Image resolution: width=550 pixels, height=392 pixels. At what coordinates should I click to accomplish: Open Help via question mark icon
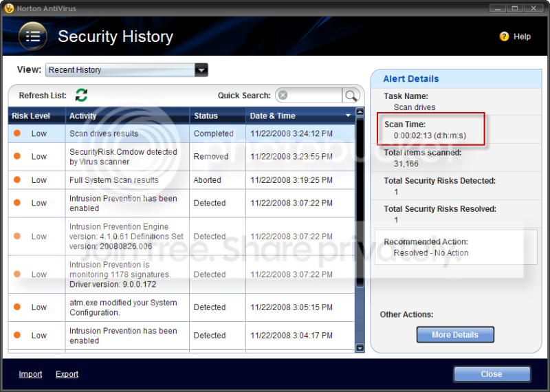504,36
